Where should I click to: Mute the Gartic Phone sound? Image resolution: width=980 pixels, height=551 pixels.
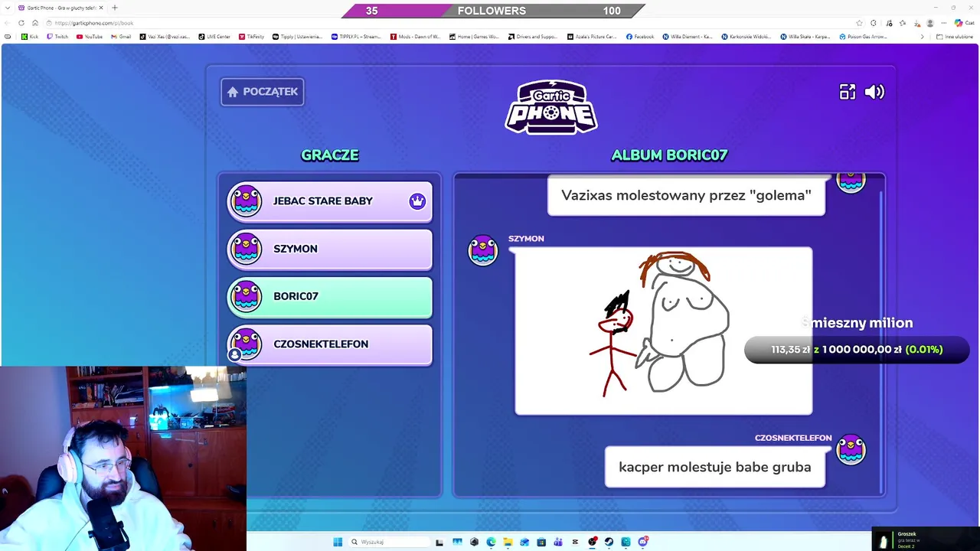pyautogui.click(x=874, y=92)
